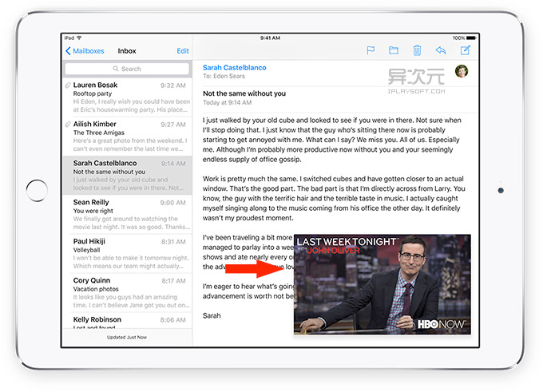Tap the reply arrow icon
543x392 pixels.
[x=440, y=50]
